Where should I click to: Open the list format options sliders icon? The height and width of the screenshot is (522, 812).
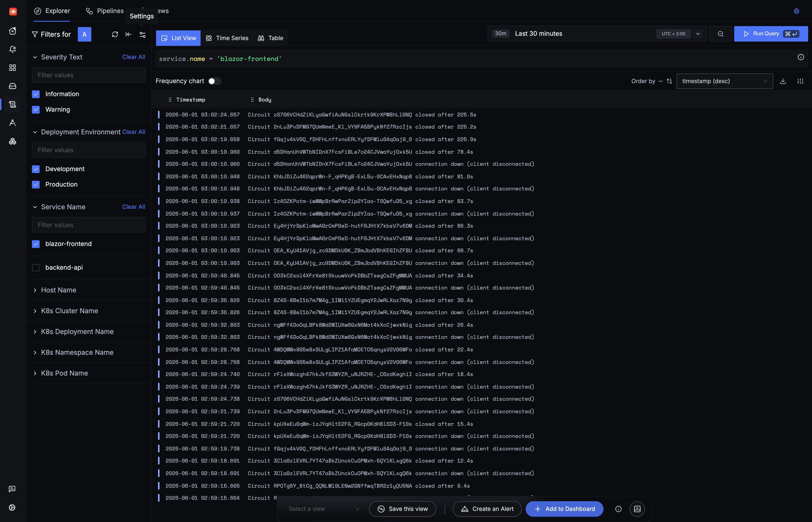800,81
